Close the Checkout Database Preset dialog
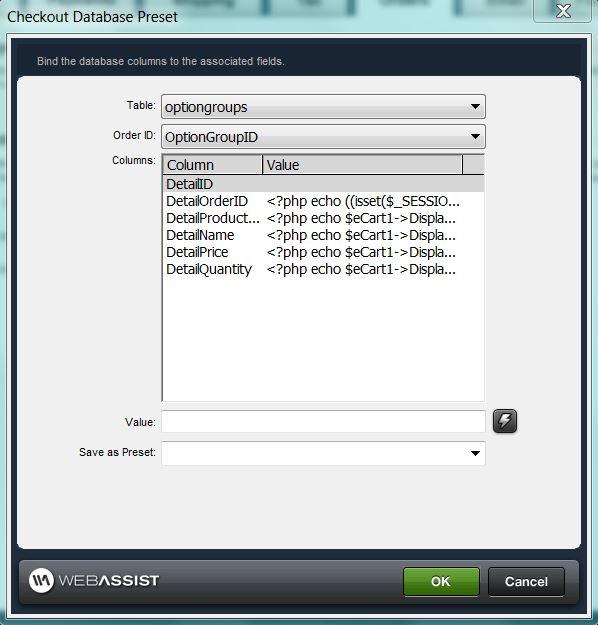Image resolution: width=598 pixels, height=625 pixels. [563, 11]
